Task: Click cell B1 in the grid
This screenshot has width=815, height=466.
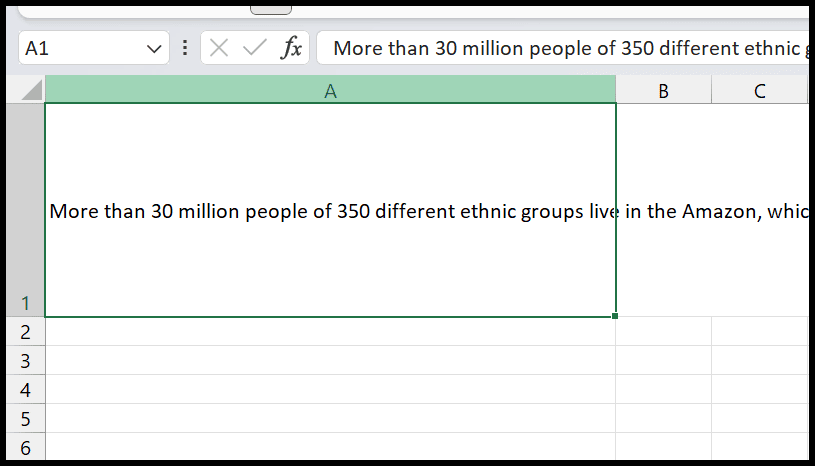Action: click(x=664, y=210)
